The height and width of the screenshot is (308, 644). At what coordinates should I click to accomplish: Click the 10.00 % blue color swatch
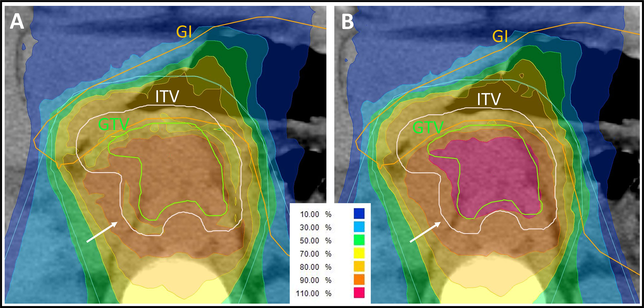(x=359, y=214)
